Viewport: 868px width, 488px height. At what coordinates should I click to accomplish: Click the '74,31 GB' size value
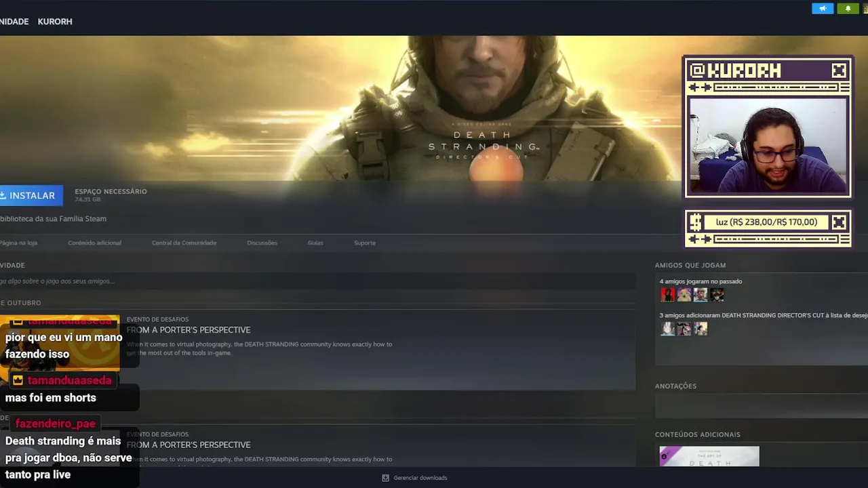[87, 200]
